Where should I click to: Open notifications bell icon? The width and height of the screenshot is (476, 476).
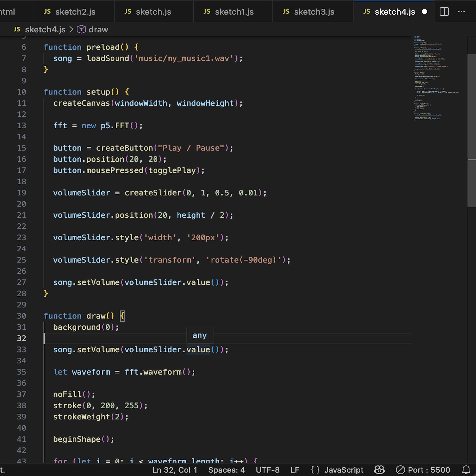tap(466, 470)
